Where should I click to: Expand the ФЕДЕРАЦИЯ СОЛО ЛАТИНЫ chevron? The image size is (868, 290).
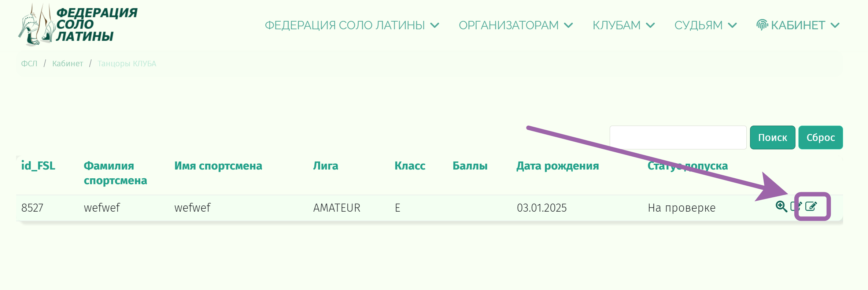[x=435, y=25]
